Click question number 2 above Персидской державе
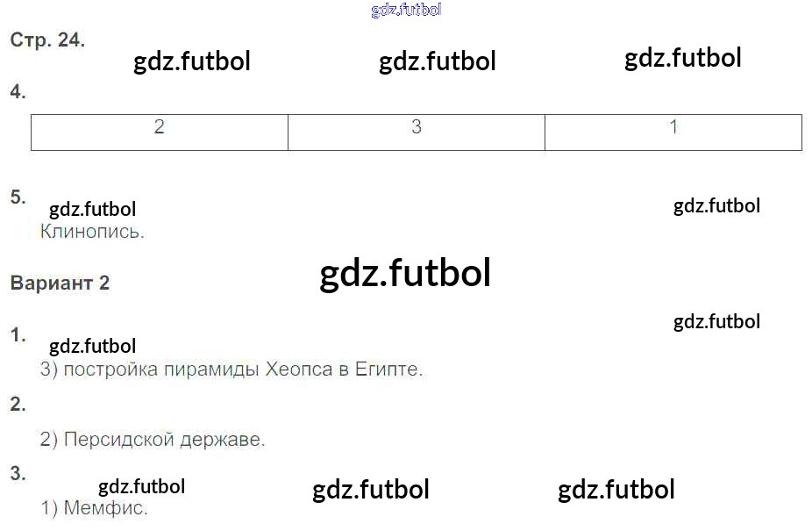812x531 pixels. tap(18, 405)
